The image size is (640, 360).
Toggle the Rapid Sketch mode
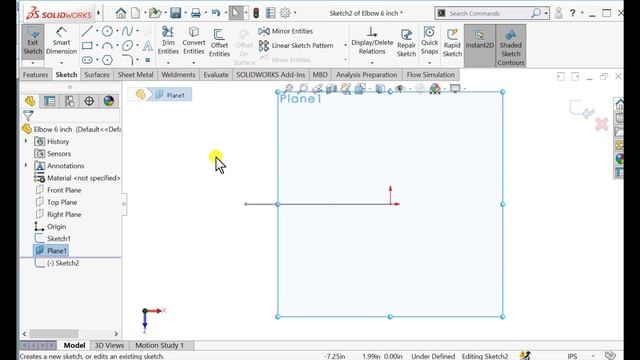[452, 43]
